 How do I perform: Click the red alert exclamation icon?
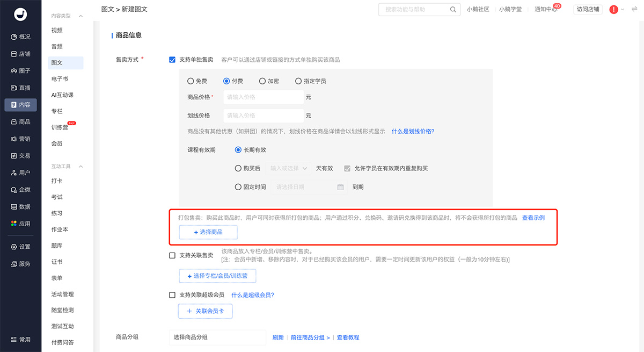click(614, 10)
